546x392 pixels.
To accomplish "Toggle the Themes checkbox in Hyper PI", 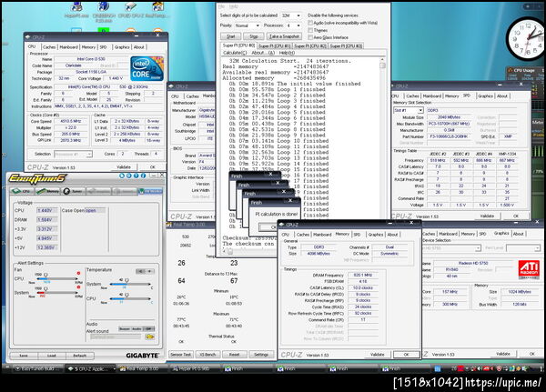I will point(310,30).
